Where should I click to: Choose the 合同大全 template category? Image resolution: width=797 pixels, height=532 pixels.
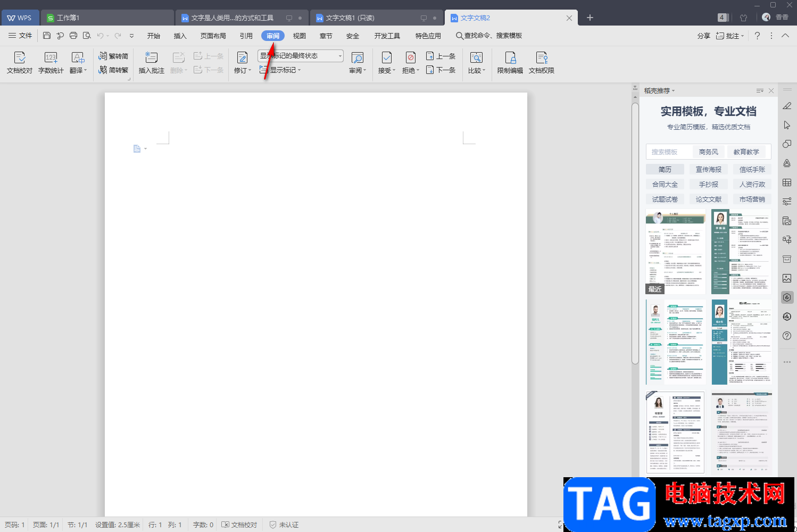[665, 184]
